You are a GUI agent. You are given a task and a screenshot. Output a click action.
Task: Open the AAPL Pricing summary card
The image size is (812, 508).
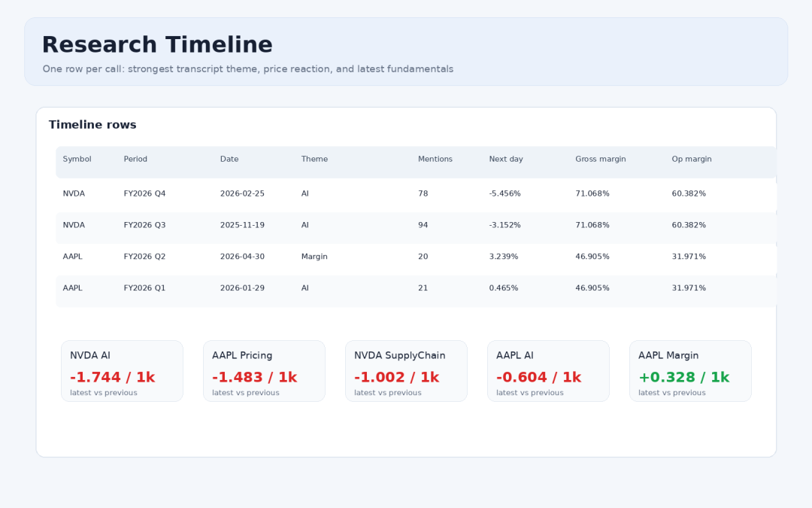(264, 371)
